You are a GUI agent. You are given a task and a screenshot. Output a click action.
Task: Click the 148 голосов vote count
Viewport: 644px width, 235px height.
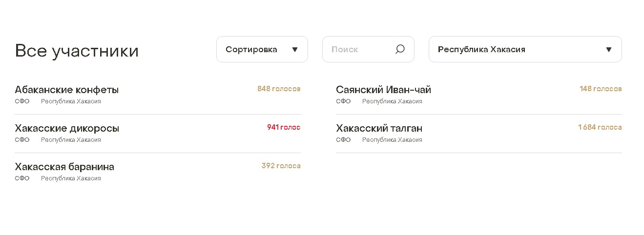(601, 89)
